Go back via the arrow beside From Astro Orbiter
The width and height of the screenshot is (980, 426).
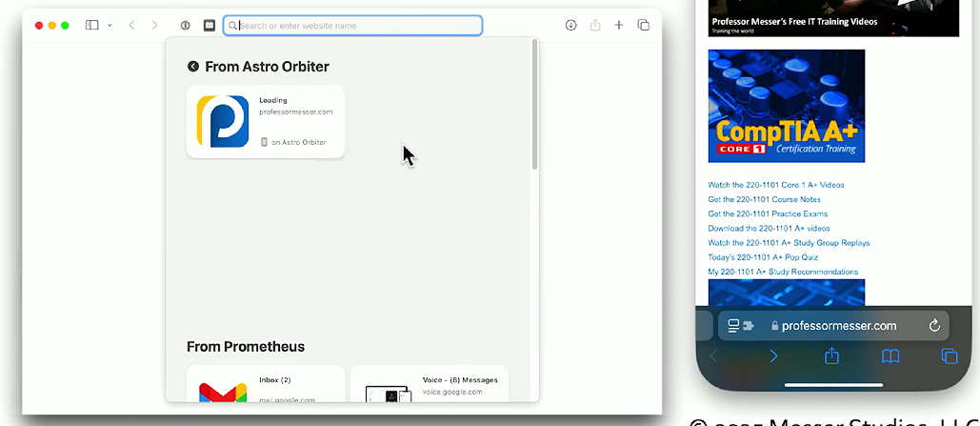coord(193,67)
